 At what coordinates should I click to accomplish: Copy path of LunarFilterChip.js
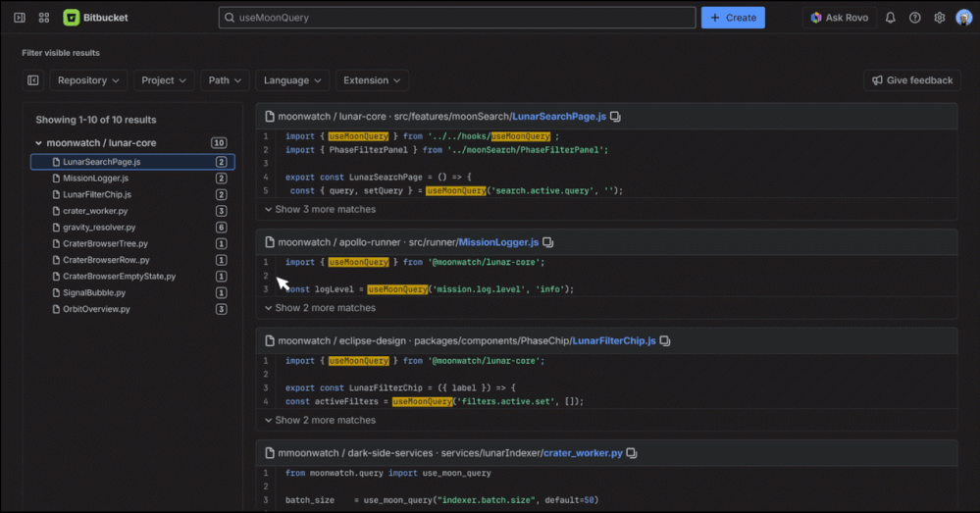(665, 340)
